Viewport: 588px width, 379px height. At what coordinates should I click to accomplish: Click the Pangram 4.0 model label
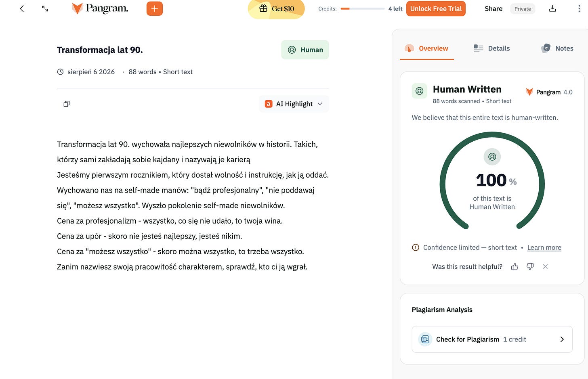549,92
